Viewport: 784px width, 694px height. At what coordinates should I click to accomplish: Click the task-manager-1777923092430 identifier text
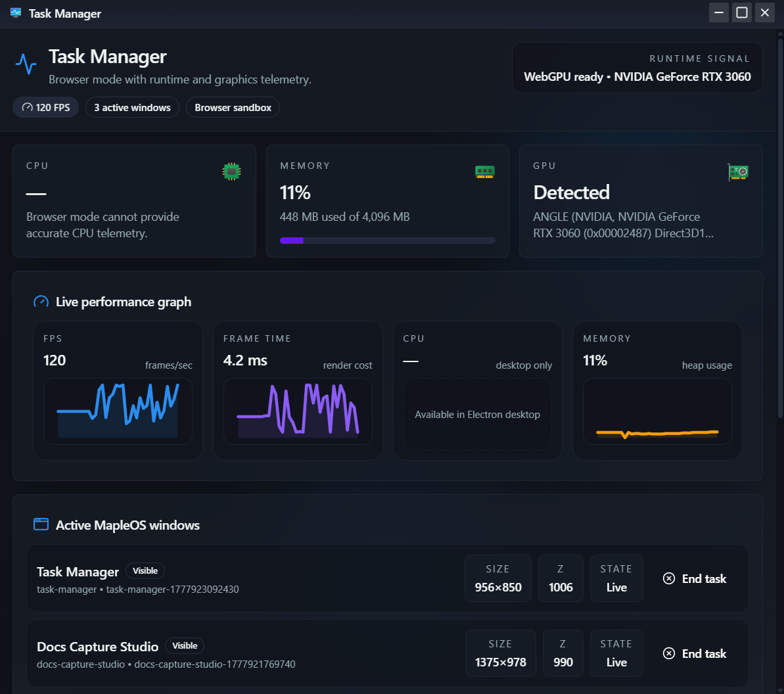click(172, 589)
